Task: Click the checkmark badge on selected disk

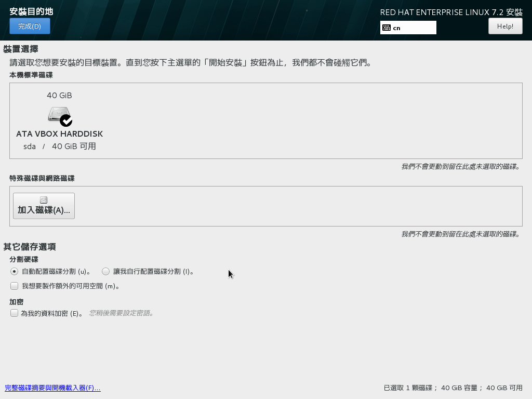Action: point(66,121)
